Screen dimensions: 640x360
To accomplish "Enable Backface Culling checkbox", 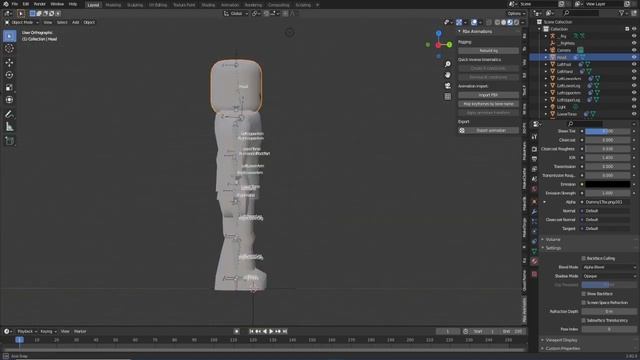I will pos(584,258).
